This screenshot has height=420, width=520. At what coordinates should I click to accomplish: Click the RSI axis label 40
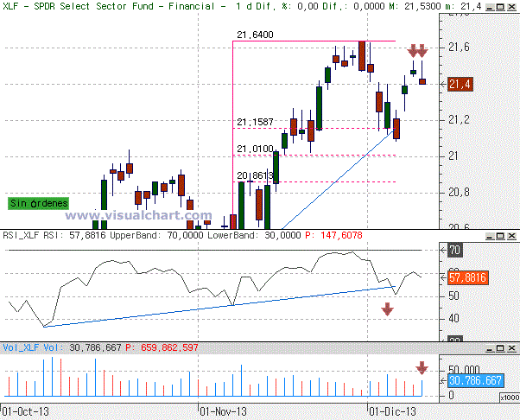pyautogui.click(x=454, y=319)
